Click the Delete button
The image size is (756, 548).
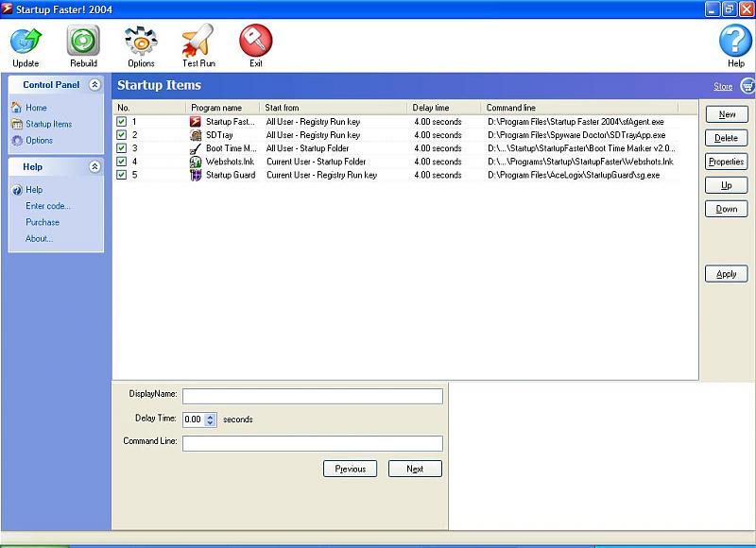click(x=726, y=138)
